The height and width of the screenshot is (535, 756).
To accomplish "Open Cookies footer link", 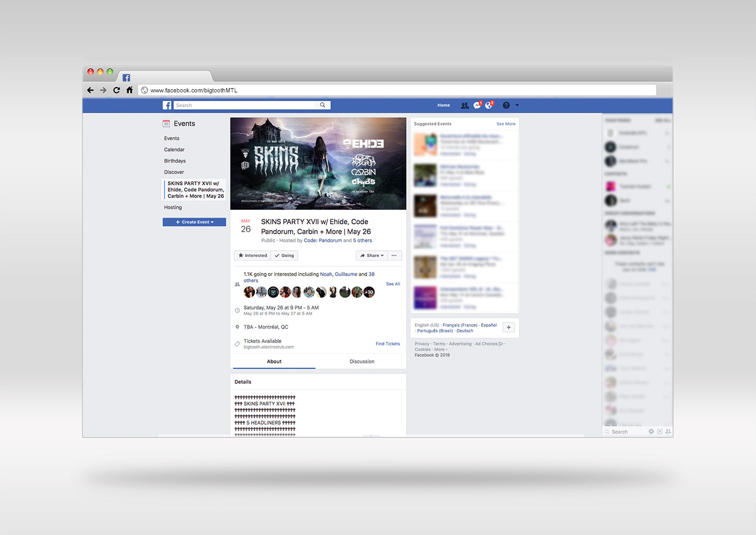I will tap(423, 350).
